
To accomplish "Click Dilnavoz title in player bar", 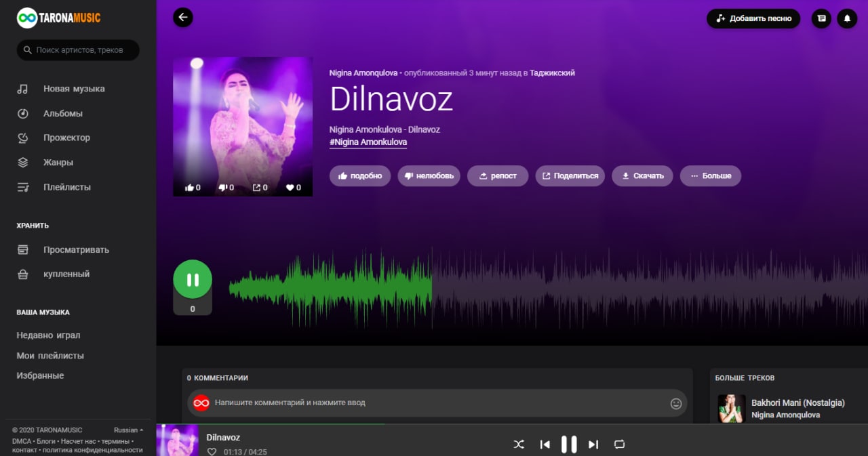I will click(223, 438).
